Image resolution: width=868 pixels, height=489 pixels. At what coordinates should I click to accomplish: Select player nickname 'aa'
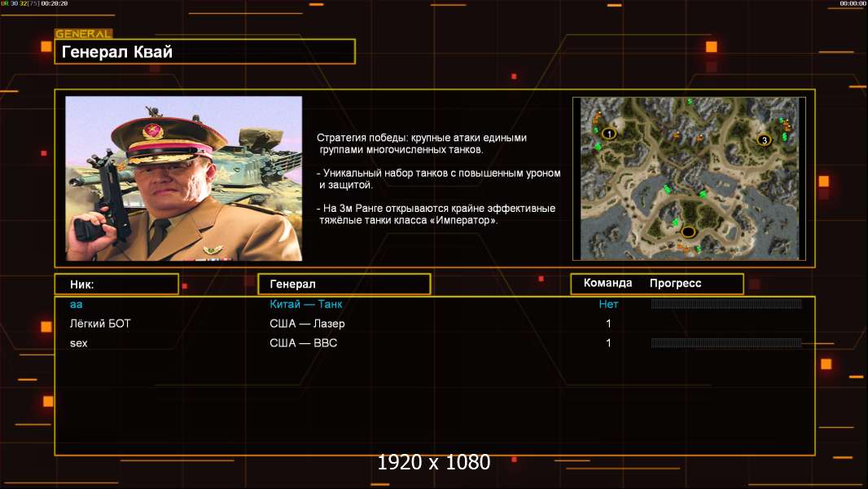[x=77, y=304]
